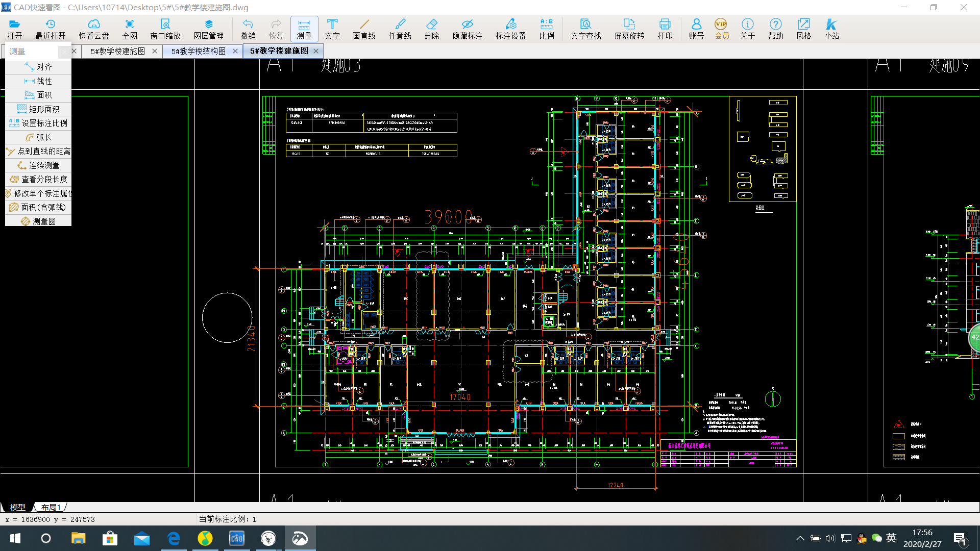The image size is (980, 551).
Task: Switch to first 5#教学楼建施图 tab
Action: [x=118, y=51]
